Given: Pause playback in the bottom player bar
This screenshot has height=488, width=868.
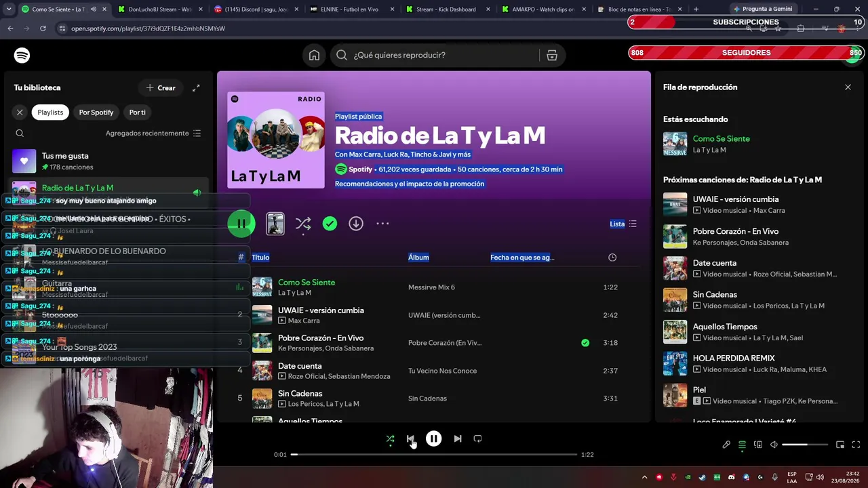Looking at the screenshot, I should (x=434, y=439).
